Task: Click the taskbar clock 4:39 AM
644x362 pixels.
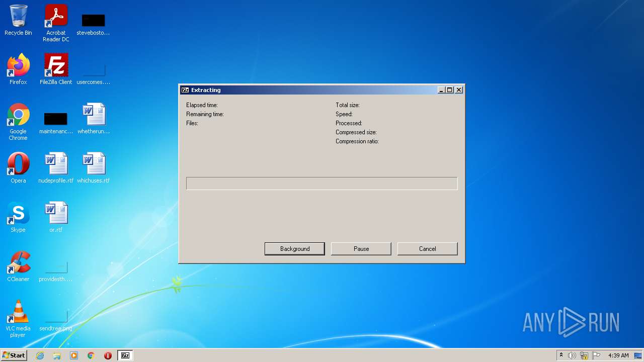Action: tap(618, 355)
